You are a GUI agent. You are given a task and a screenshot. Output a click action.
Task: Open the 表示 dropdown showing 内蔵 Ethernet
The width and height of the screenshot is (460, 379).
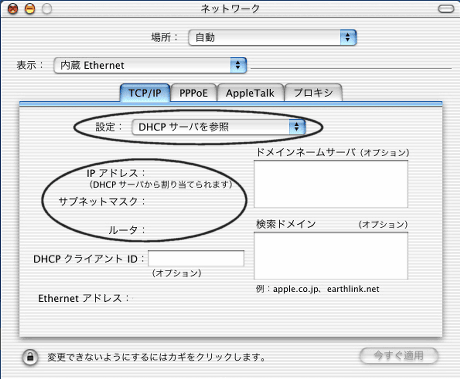pos(150,65)
